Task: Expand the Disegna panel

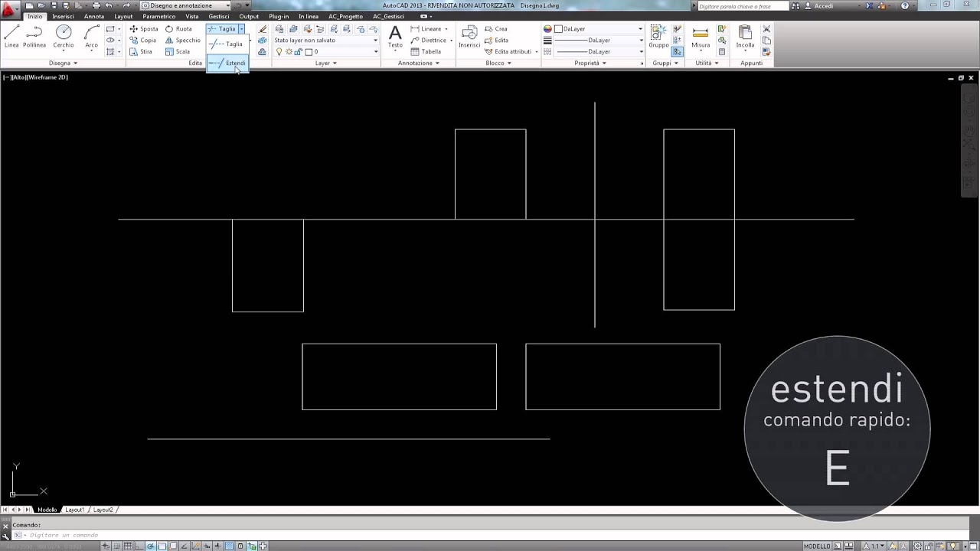Action: (x=64, y=63)
